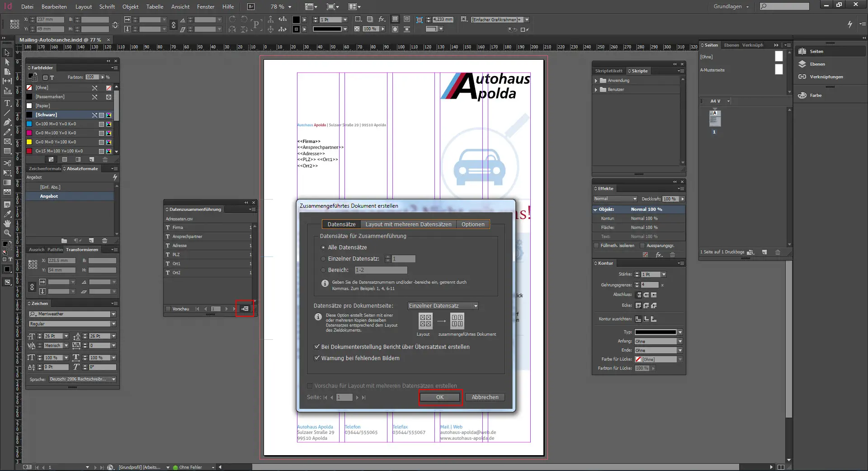Open the Farbe panel from the dock

pyautogui.click(x=816, y=95)
